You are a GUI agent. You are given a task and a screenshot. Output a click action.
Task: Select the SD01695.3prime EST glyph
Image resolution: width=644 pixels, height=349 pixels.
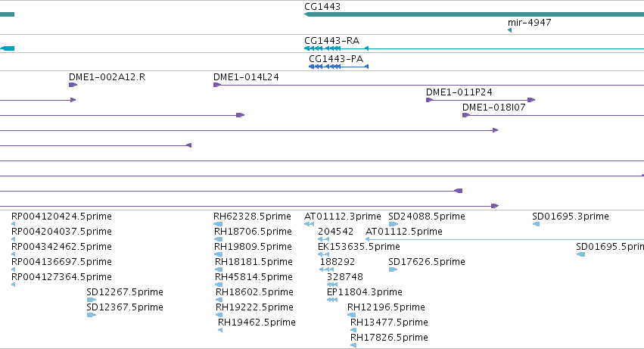pyautogui.click(x=536, y=224)
